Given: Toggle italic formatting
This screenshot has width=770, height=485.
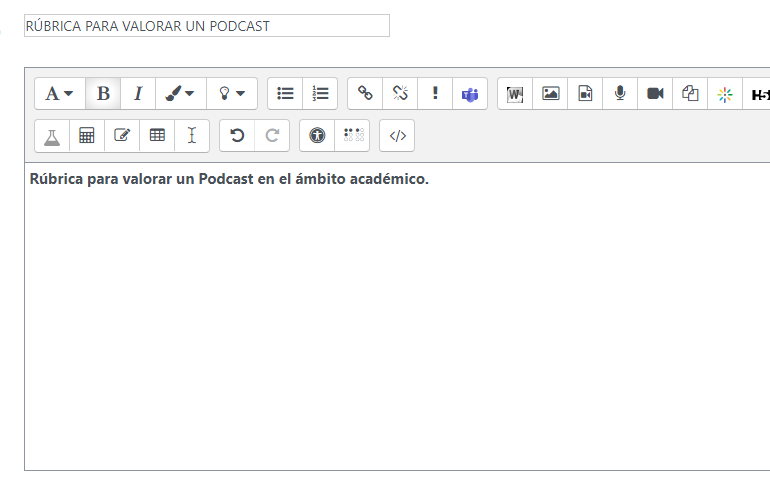Looking at the screenshot, I should click(x=138, y=93).
